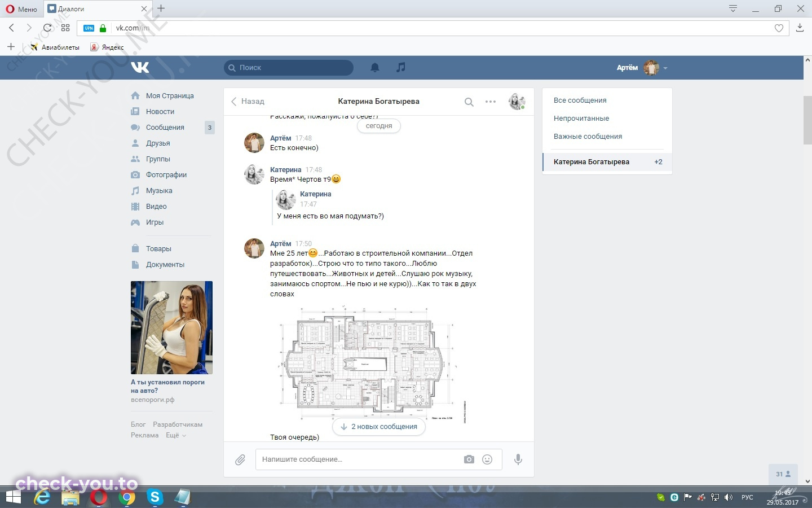The width and height of the screenshot is (812, 508).
Task: Open the notifications bell
Action: point(375,68)
